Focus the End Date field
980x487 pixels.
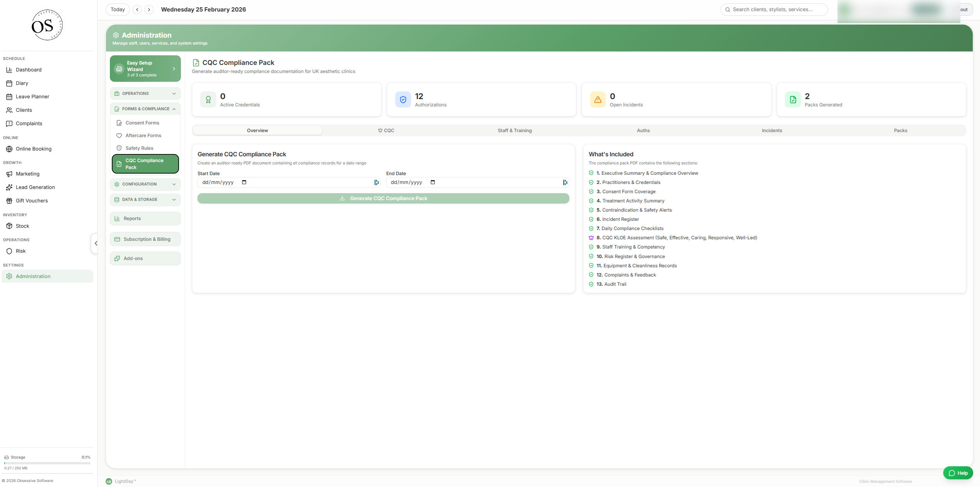[477, 182]
